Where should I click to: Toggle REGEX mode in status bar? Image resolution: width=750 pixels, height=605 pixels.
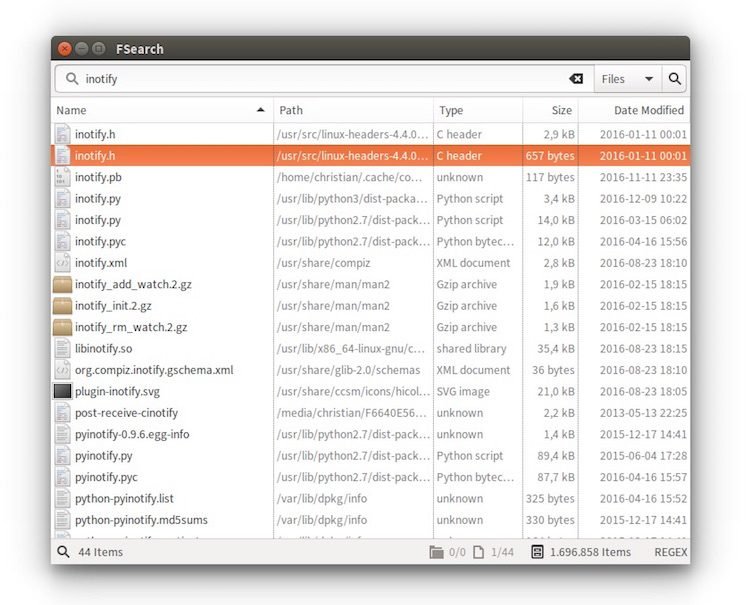tap(670, 552)
